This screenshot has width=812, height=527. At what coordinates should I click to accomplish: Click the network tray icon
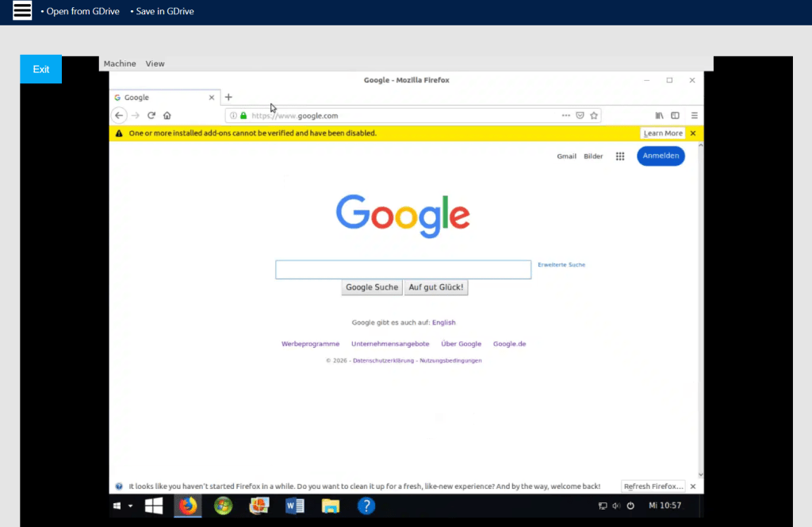[603, 506]
